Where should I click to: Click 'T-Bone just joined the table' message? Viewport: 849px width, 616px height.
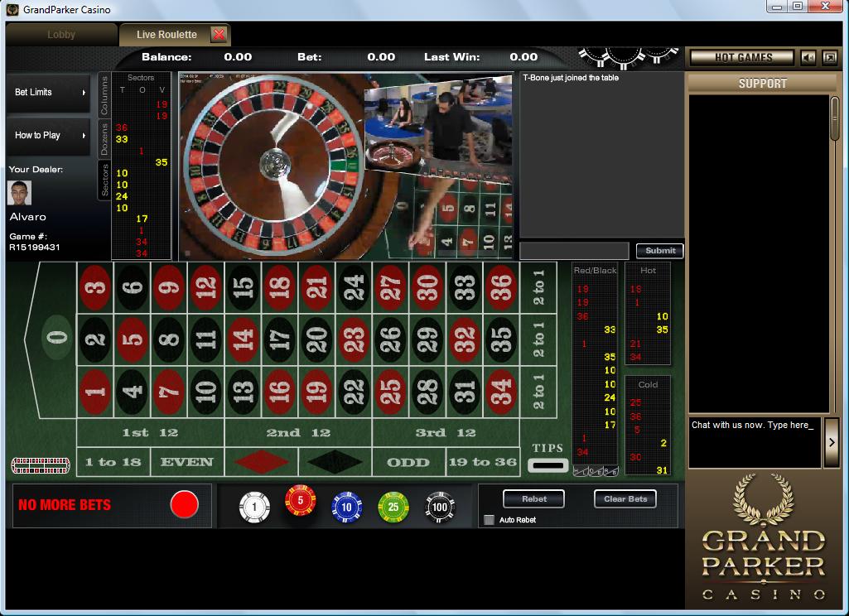click(x=571, y=78)
